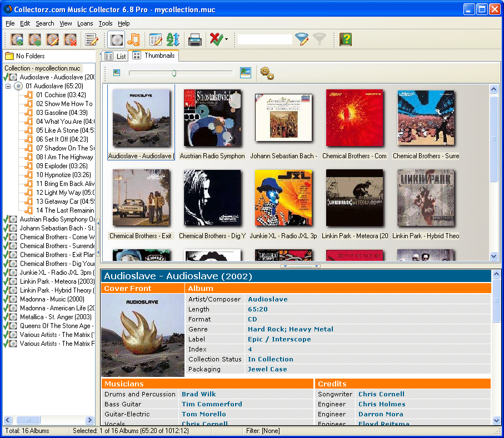Open the Edit Filter funnel-pencil icon

[x=302, y=39]
